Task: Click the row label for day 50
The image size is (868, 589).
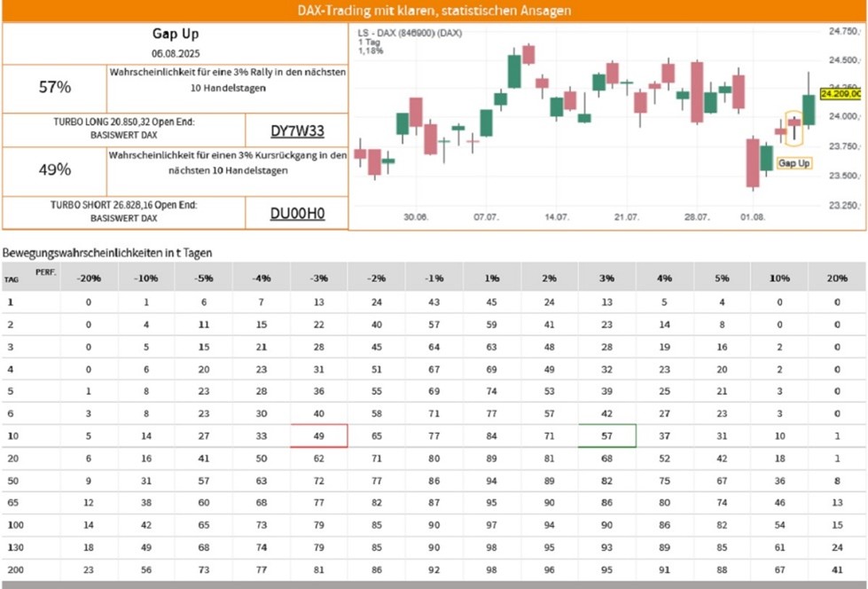Action: [x=12, y=481]
